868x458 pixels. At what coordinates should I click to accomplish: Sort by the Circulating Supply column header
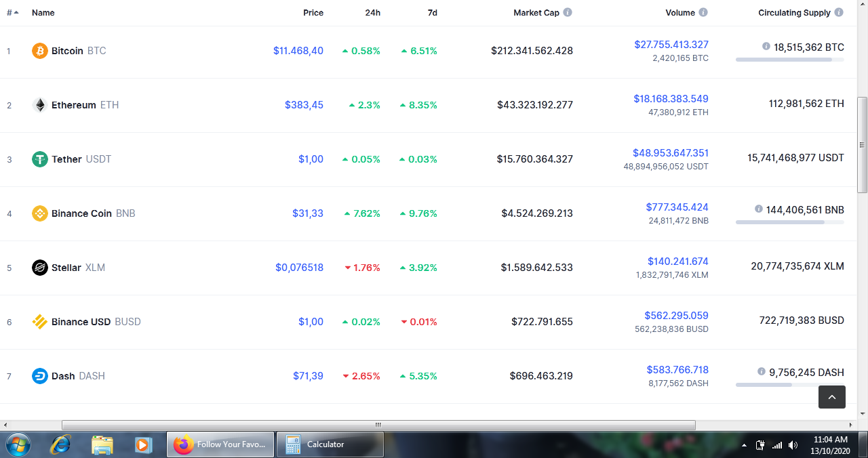pyautogui.click(x=794, y=13)
